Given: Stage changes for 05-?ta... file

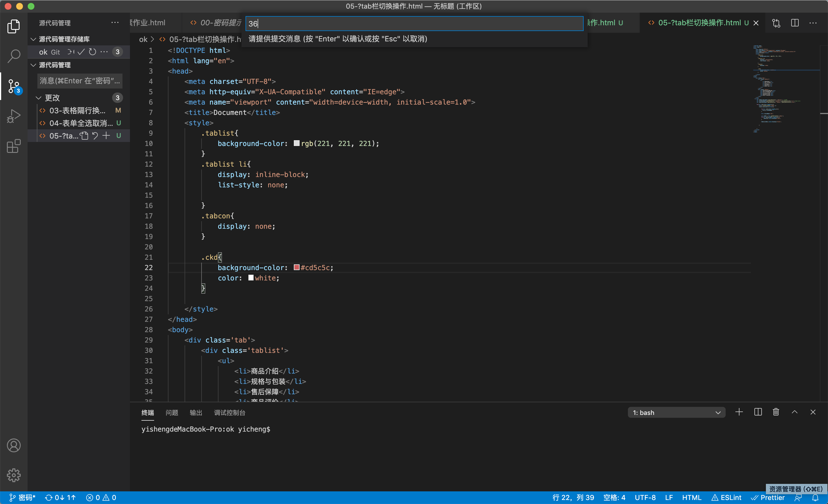Looking at the screenshot, I should coord(106,136).
